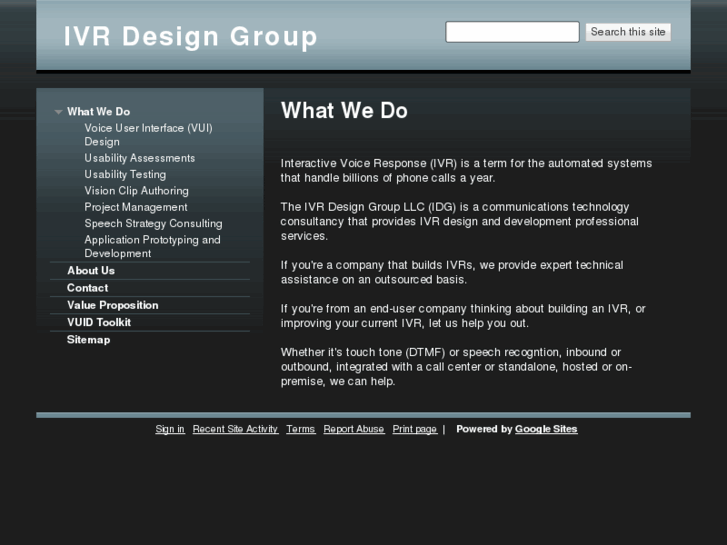This screenshot has height=545, width=727.
Task: Open Recent Site Activity footer link
Action: 236,429
